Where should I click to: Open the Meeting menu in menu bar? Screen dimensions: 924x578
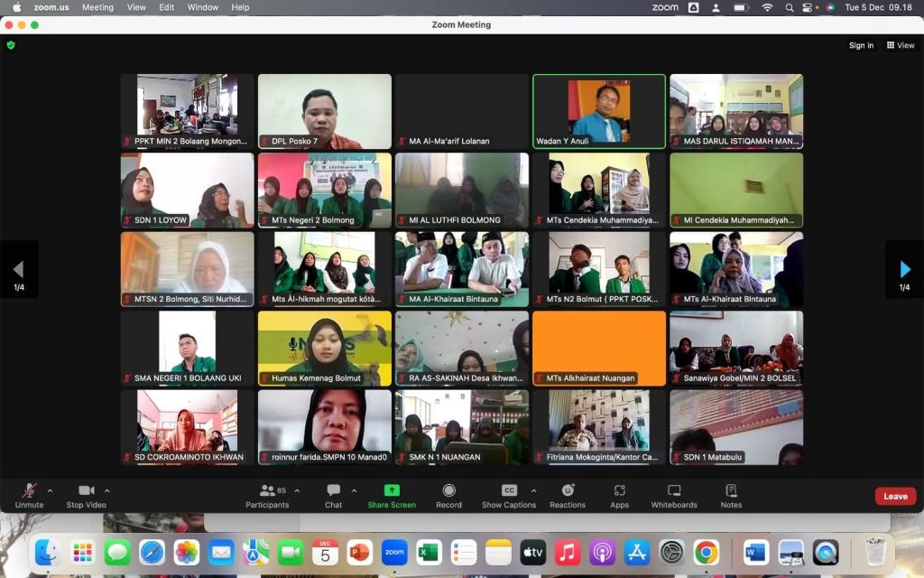[97, 7]
